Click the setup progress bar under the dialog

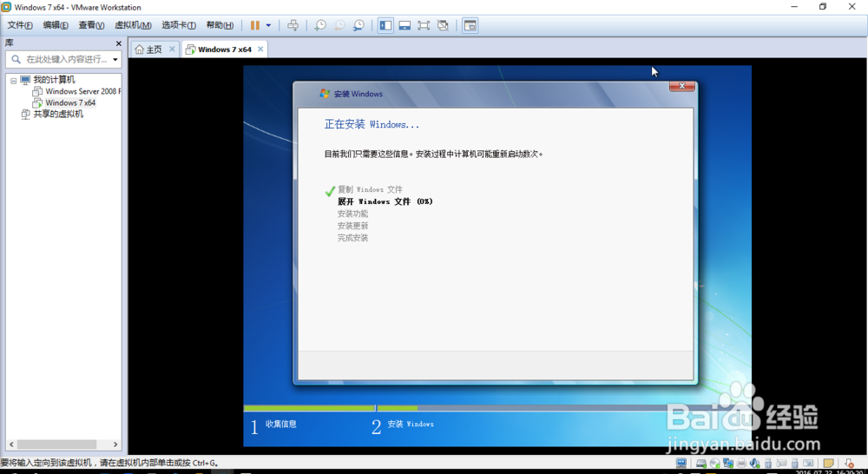click(497, 408)
